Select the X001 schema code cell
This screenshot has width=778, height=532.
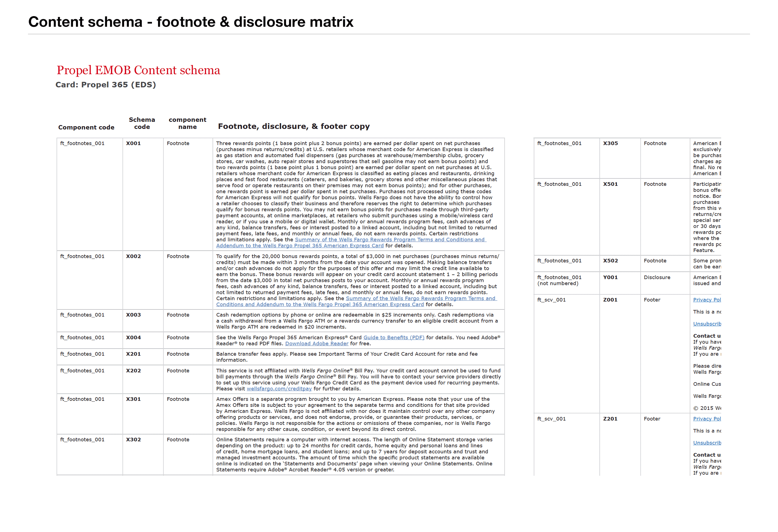(x=133, y=143)
